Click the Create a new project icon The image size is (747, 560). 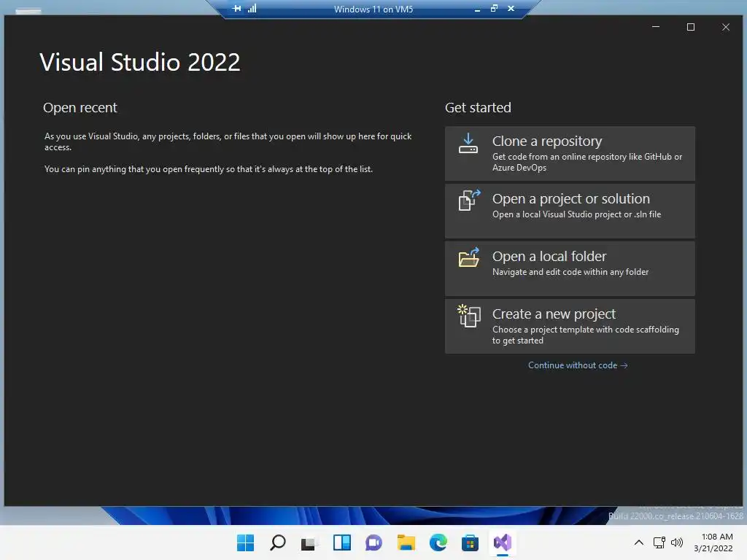469,316
